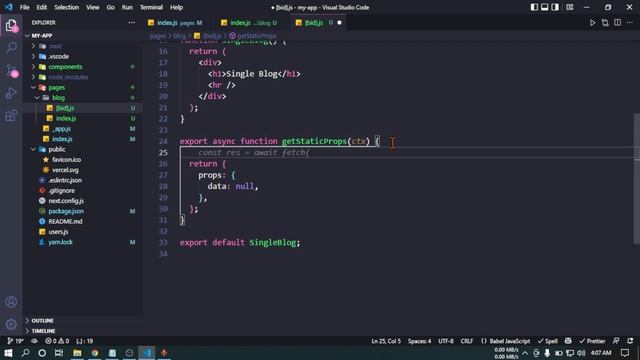This screenshot has height=360, width=640.
Task: Toggle the secondary side bar layout icon
Action: coord(555,7)
